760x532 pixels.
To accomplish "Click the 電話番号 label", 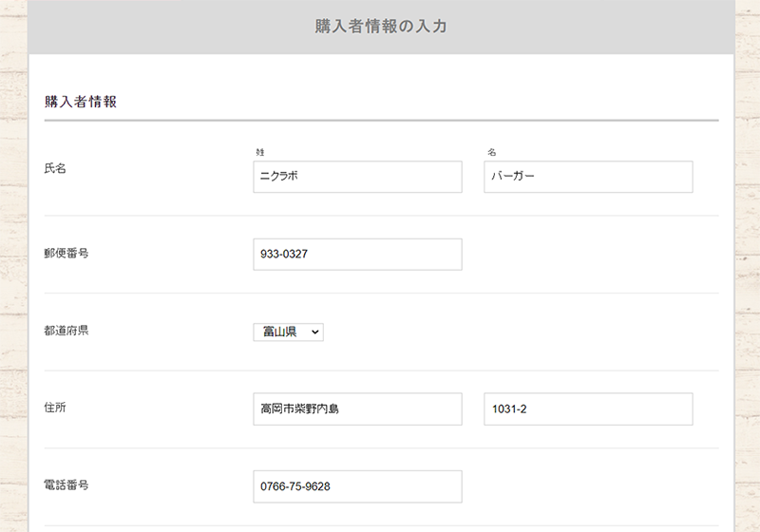I will pyautogui.click(x=66, y=485).
